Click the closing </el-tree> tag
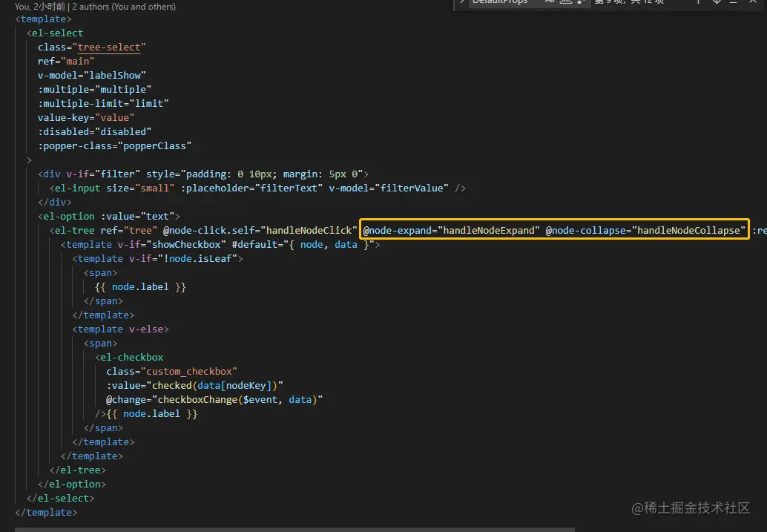This screenshot has height=532, width=767. [77, 470]
